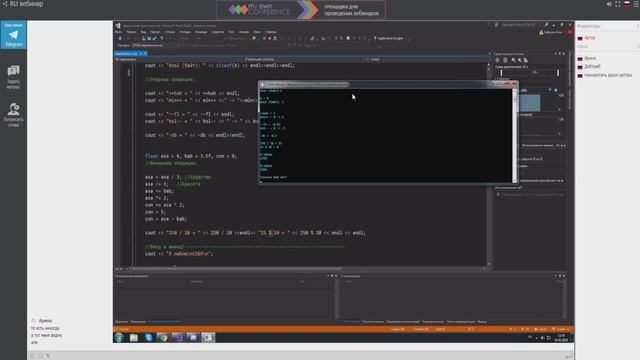Click the right diagnostic timeline handle

(x=558, y=73)
